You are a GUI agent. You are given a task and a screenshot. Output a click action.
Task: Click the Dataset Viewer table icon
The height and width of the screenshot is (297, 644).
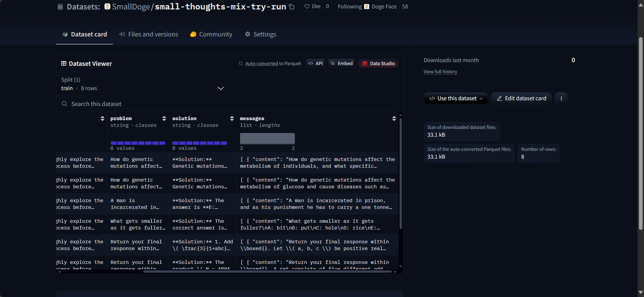(x=63, y=63)
